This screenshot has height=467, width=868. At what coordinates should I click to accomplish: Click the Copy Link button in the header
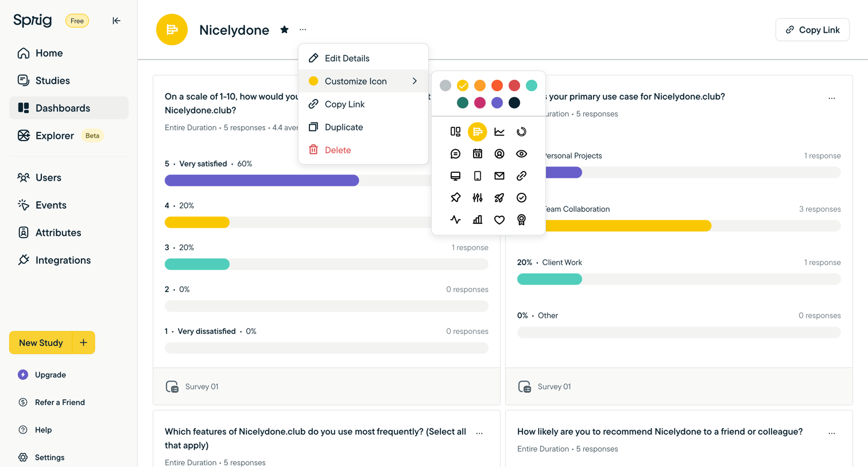812,30
